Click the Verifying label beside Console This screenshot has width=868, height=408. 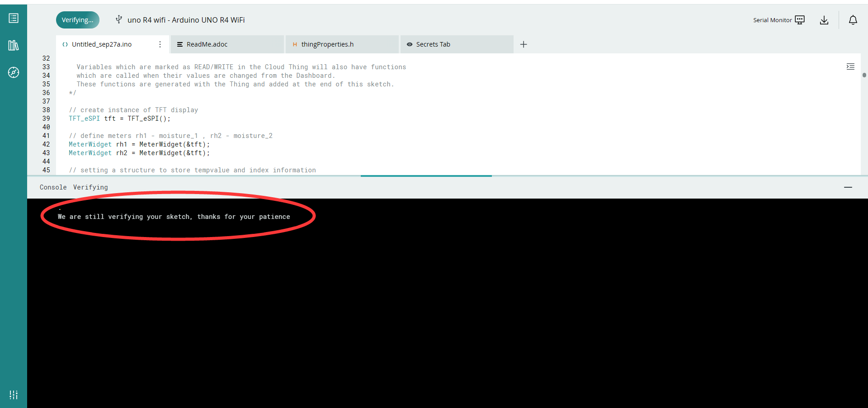[90, 187]
